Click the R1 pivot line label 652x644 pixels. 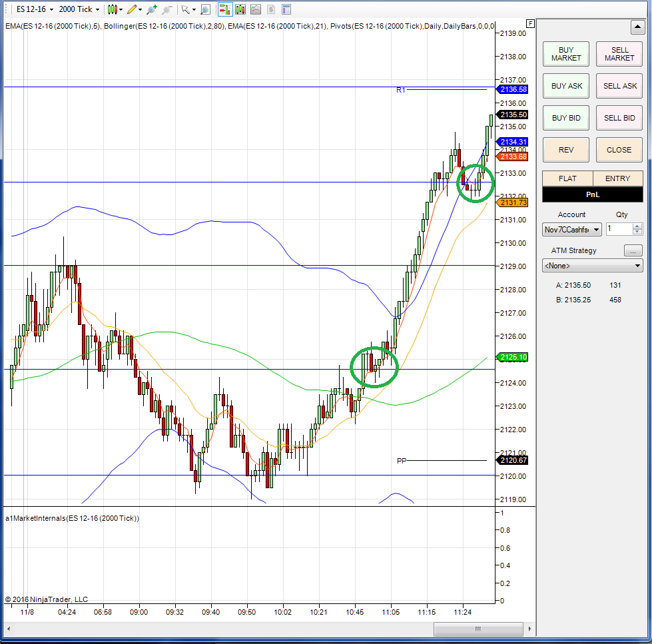401,90
